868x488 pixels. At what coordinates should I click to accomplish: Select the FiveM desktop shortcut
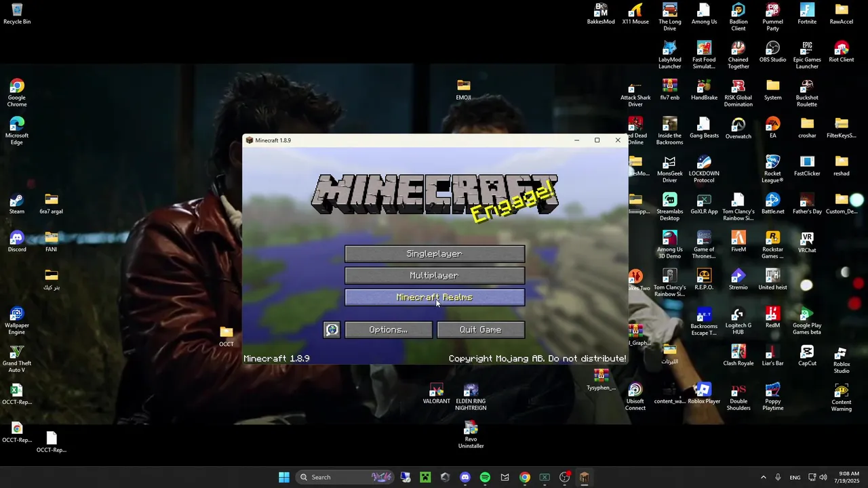click(x=738, y=242)
